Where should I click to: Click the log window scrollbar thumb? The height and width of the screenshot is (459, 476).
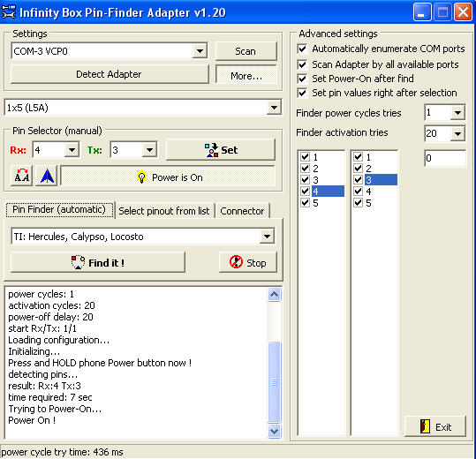(x=274, y=381)
